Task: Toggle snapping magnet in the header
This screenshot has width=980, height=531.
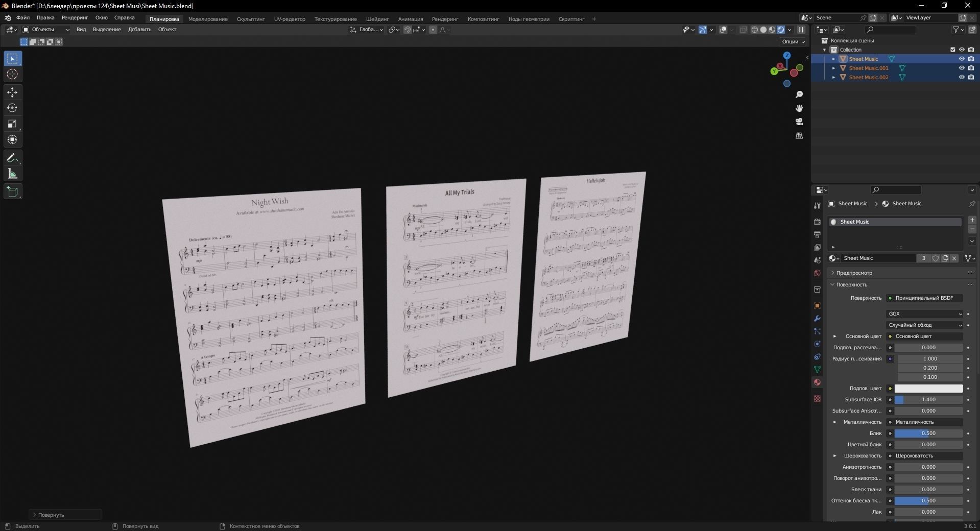Action: tap(408, 30)
